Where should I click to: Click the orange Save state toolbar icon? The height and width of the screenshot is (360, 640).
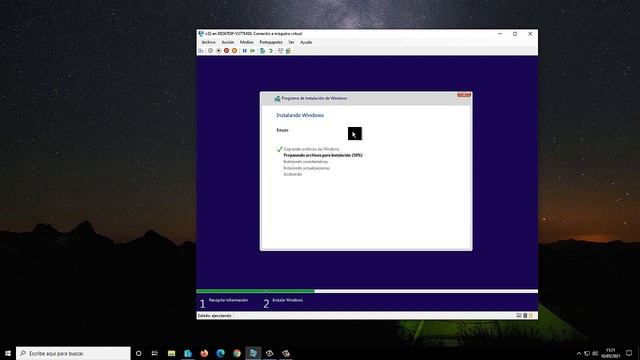coord(234,51)
